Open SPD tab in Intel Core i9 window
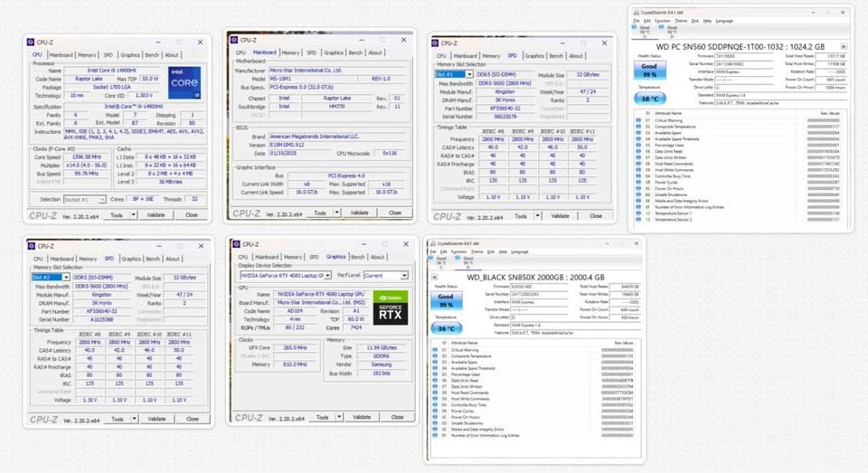 pos(108,55)
